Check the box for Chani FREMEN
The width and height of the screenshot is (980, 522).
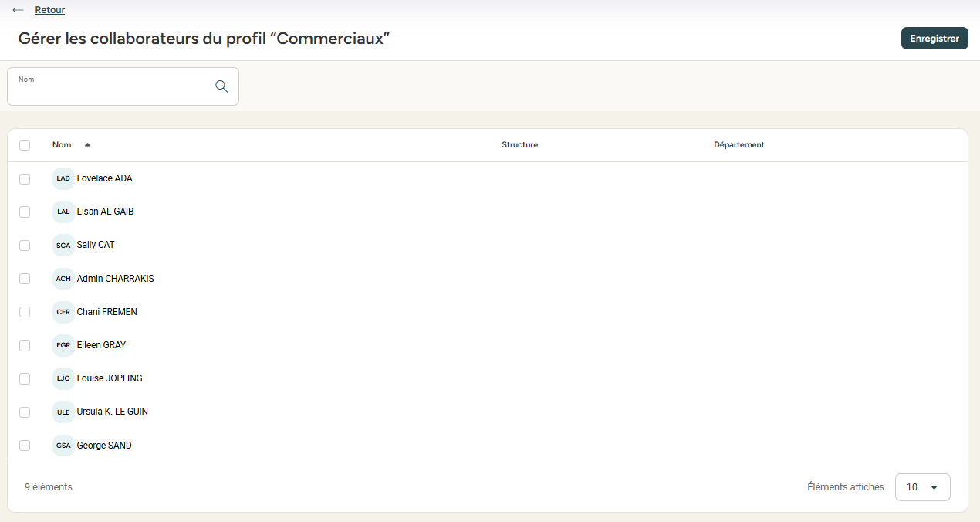point(25,312)
